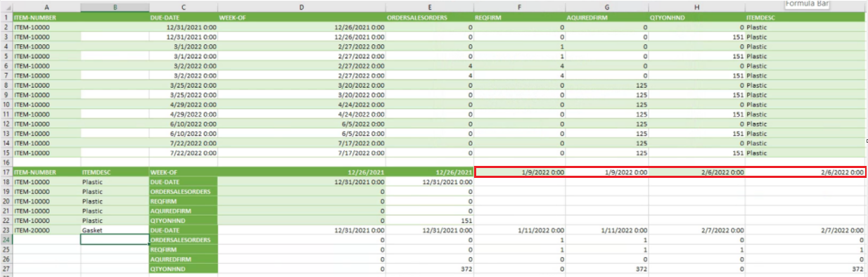Select 3/2/2022 0:00 cell in row 6
868x277 pixels.
[183, 65]
